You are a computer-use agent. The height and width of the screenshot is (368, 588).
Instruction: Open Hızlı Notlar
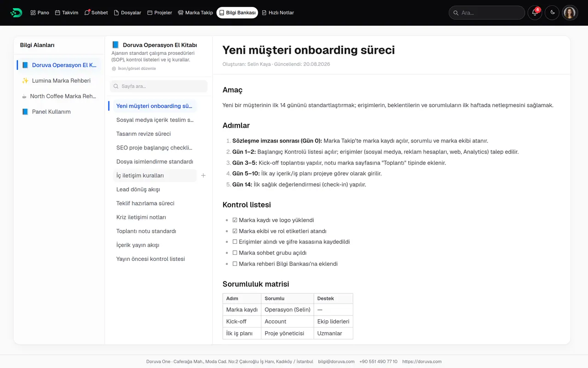(x=278, y=13)
